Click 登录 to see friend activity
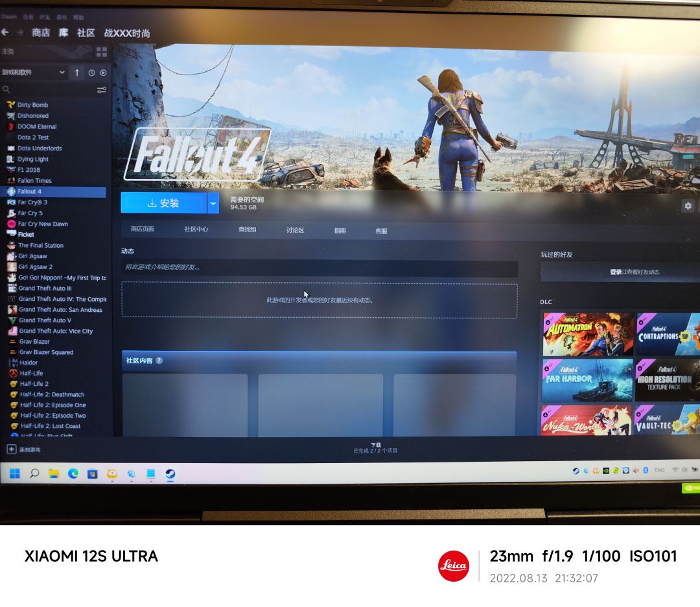This screenshot has height=607, width=700. (x=616, y=272)
